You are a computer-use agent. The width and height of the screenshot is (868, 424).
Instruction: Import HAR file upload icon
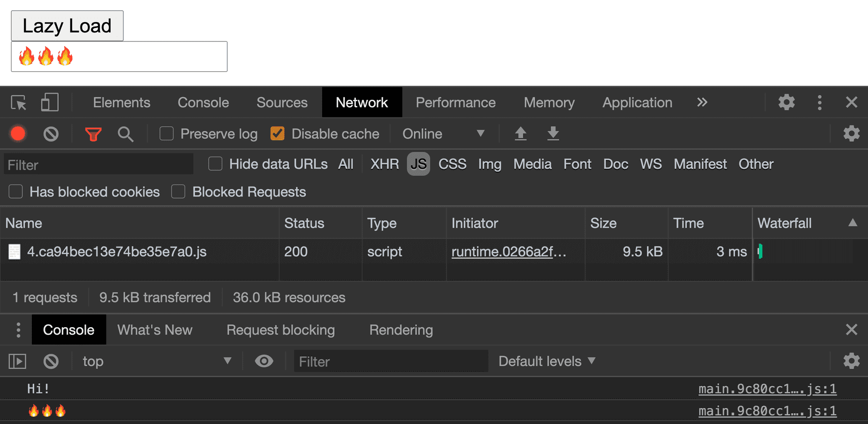pyautogui.click(x=520, y=133)
